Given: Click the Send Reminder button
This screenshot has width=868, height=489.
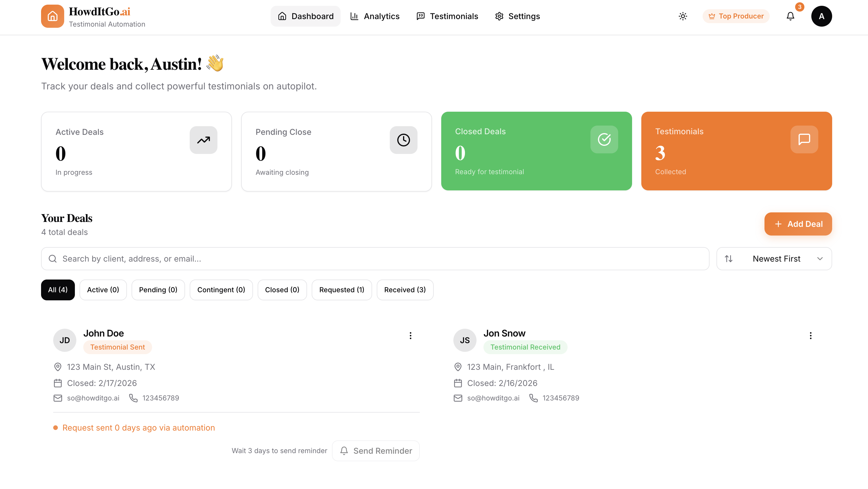Looking at the screenshot, I should 376,451.
